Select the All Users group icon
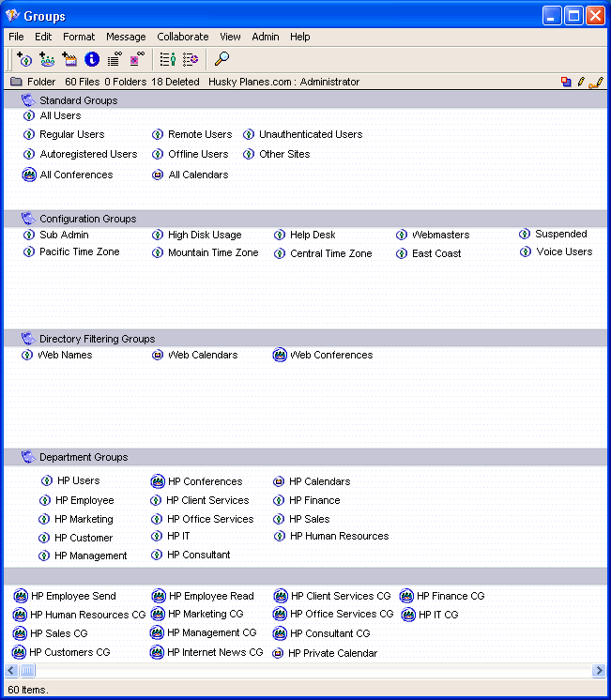 point(29,116)
